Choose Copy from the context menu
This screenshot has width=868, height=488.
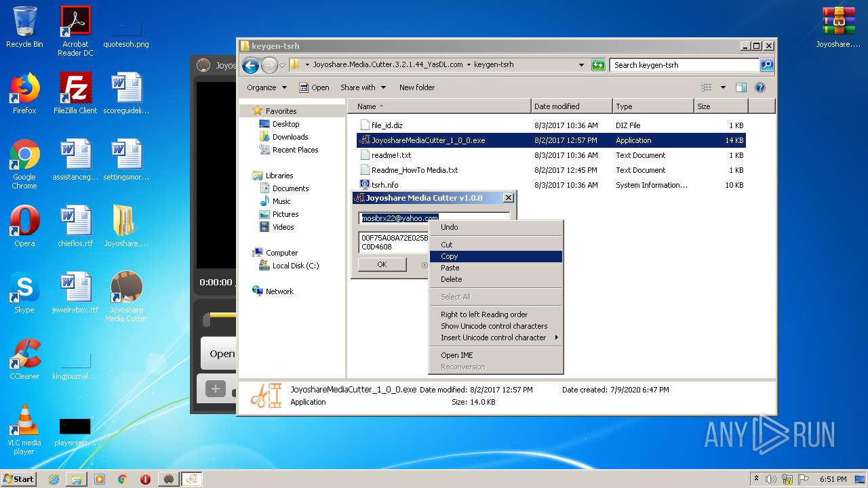click(x=496, y=256)
